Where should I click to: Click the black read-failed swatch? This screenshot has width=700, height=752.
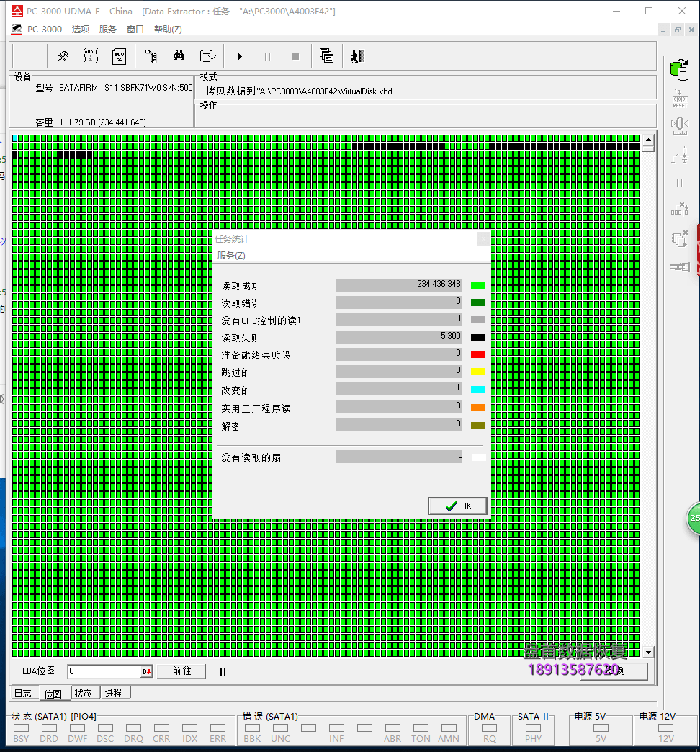pos(478,337)
